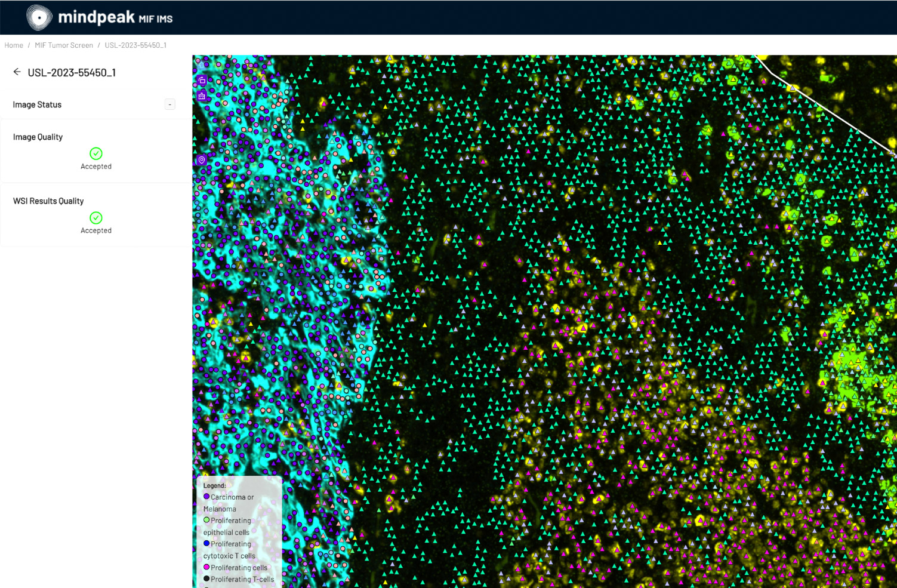Click the Legend: heading text
Screen dimensions: 897x588
[x=215, y=486]
